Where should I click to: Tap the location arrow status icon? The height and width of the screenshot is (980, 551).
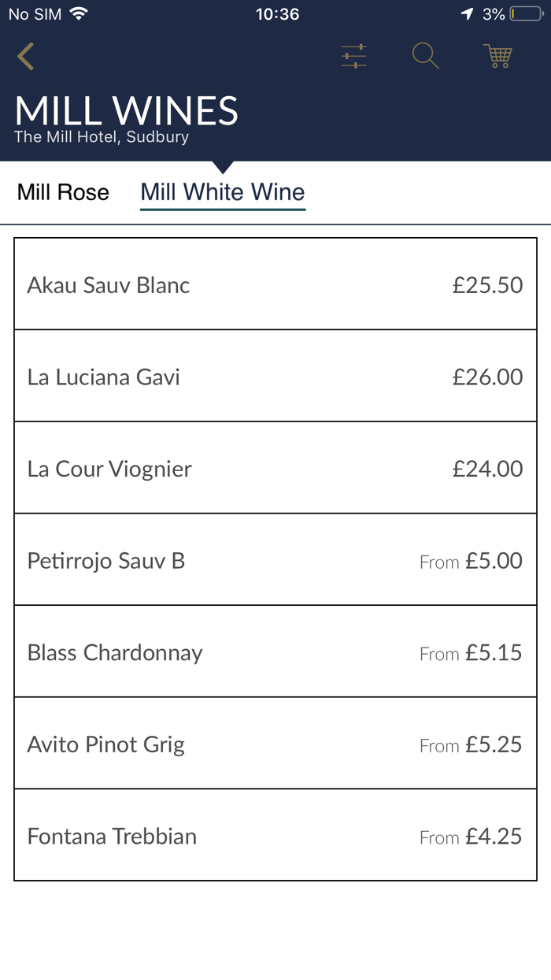[x=468, y=14]
